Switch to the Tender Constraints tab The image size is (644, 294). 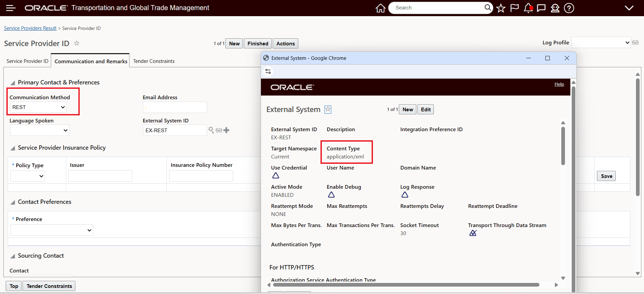pos(154,61)
